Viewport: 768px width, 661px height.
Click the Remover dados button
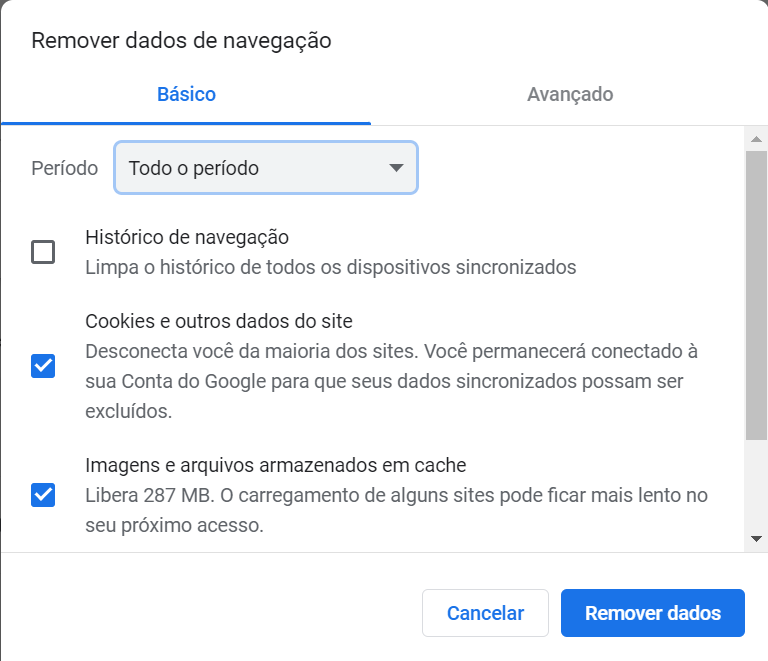tap(652, 613)
